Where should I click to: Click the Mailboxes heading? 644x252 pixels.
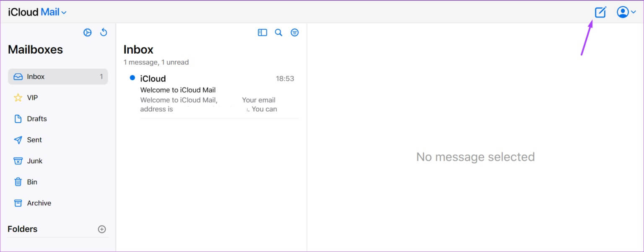click(35, 49)
